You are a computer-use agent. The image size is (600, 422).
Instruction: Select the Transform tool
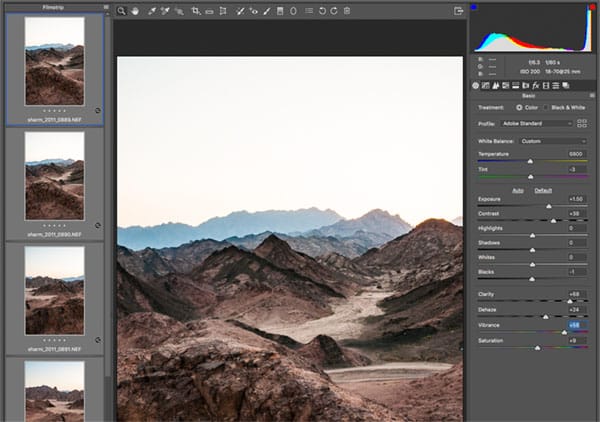click(223, 11)
